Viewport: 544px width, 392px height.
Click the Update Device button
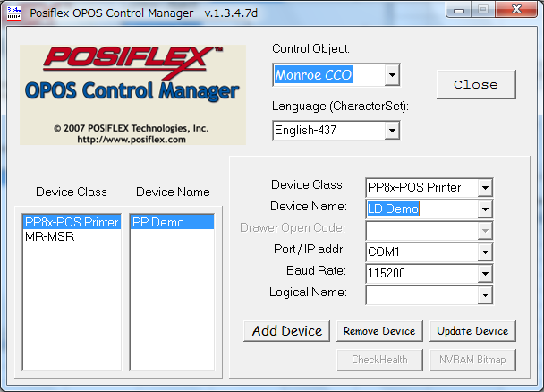472,331
